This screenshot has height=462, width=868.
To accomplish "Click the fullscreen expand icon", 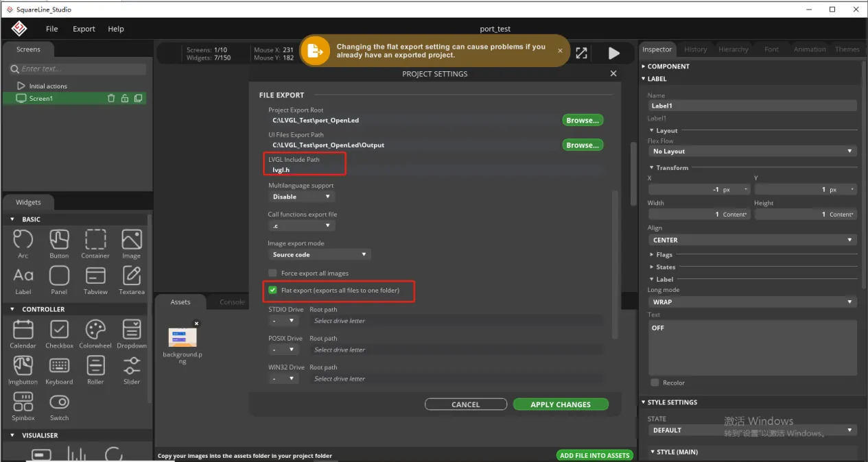I will (x=581, y=53).
